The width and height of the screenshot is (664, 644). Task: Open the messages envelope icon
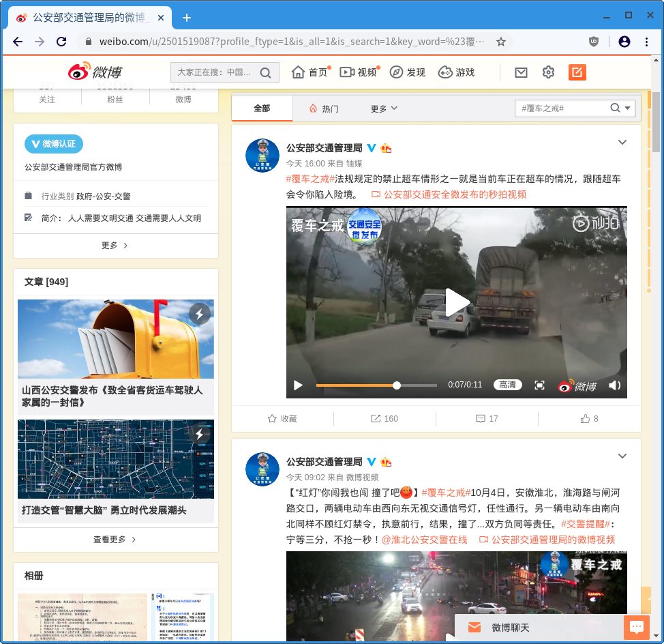tap(521, 72)
